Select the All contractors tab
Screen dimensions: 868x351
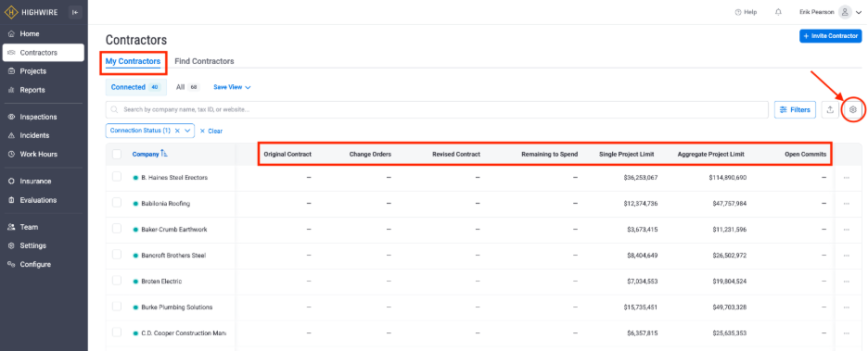tap(187, 87)
